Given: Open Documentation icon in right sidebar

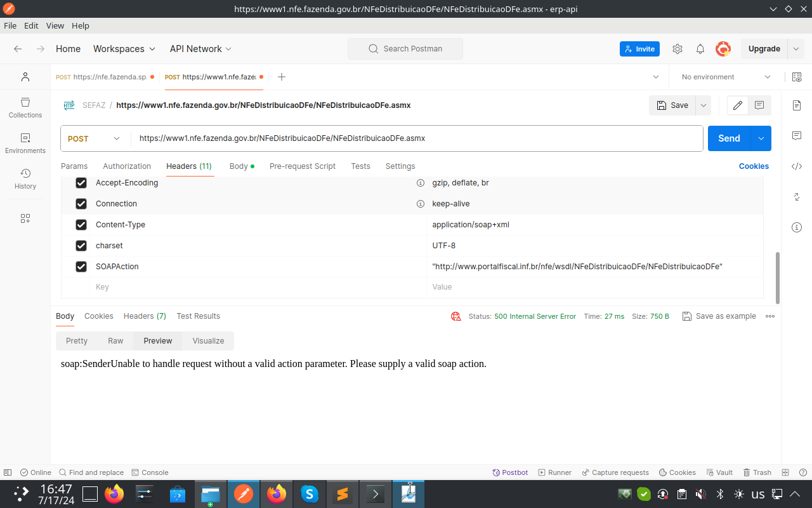Looking at the screenshot, I should click(797, 105).
